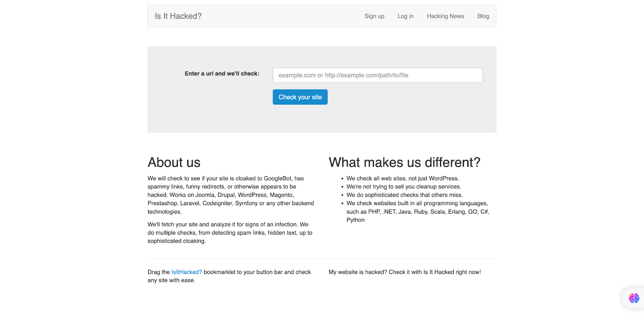Click the bullet about checking all web sites

pos(402,178)
